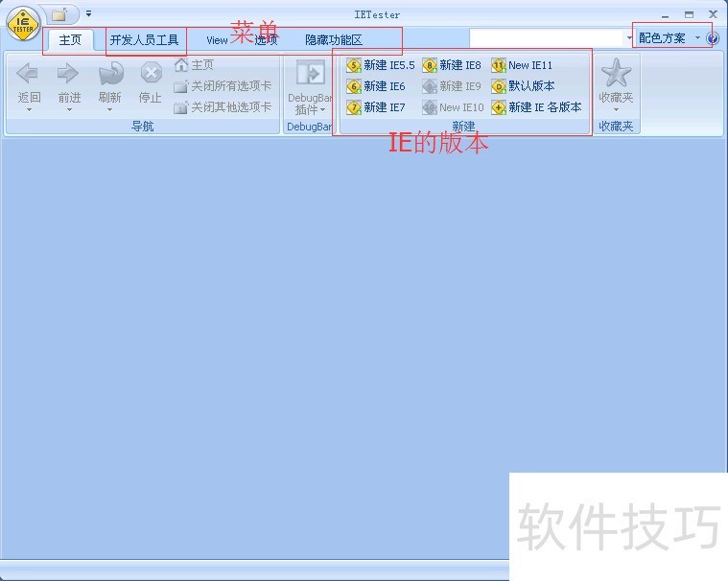The height and width of the screenshot is (581, 728).
Task: Click the 新建 IE9 button
Action: click(452, 86)
